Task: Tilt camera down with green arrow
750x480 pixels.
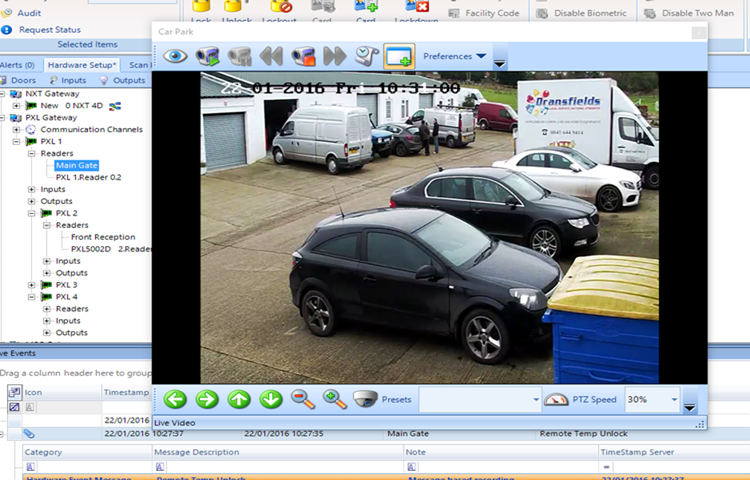Action: tap(271, 399)
